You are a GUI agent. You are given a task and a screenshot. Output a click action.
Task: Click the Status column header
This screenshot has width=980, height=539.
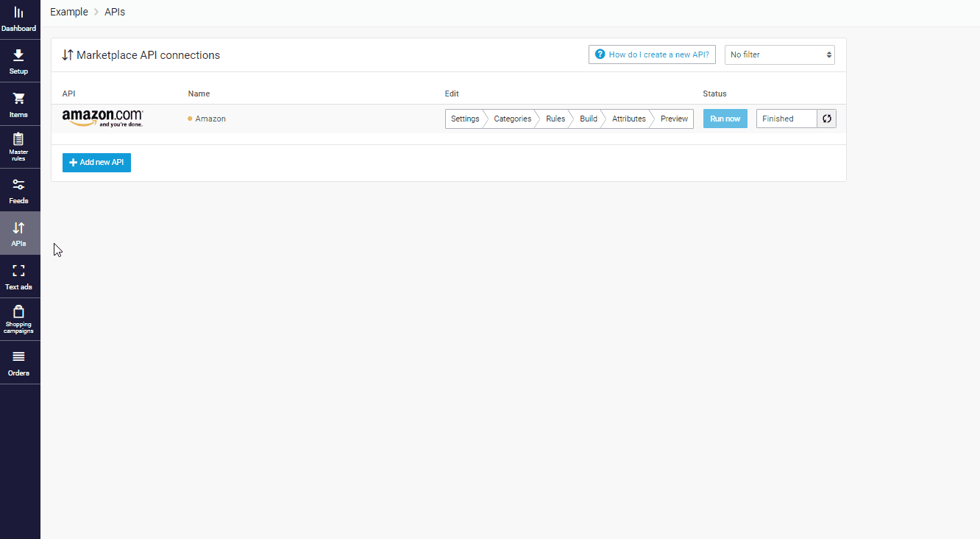point(714,94)
